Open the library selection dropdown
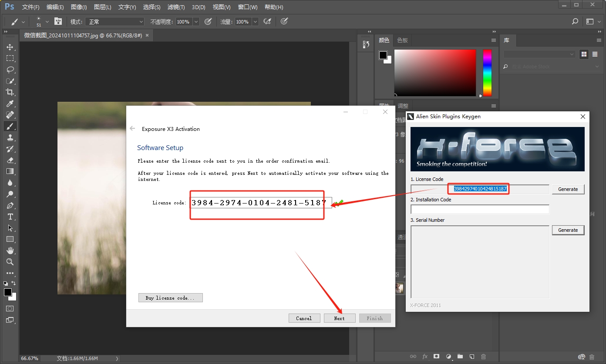This screenshot has height=364, width=606. coord(539,54)
